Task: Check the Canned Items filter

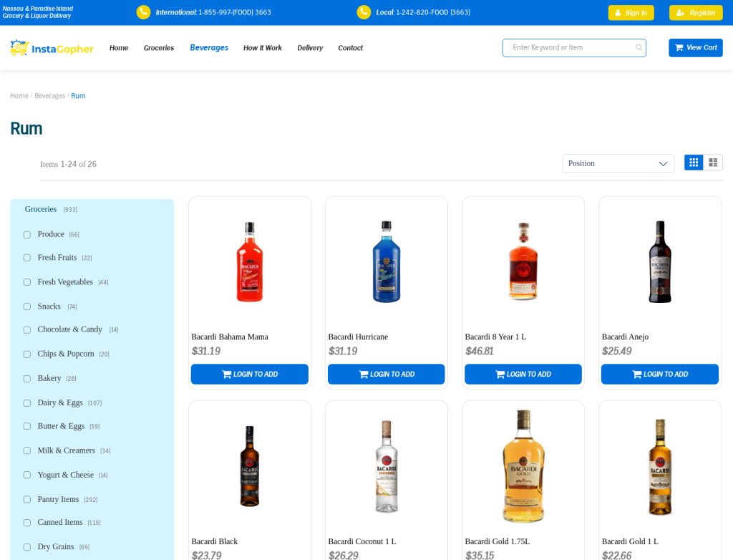Action: click(x=27, y=523)
